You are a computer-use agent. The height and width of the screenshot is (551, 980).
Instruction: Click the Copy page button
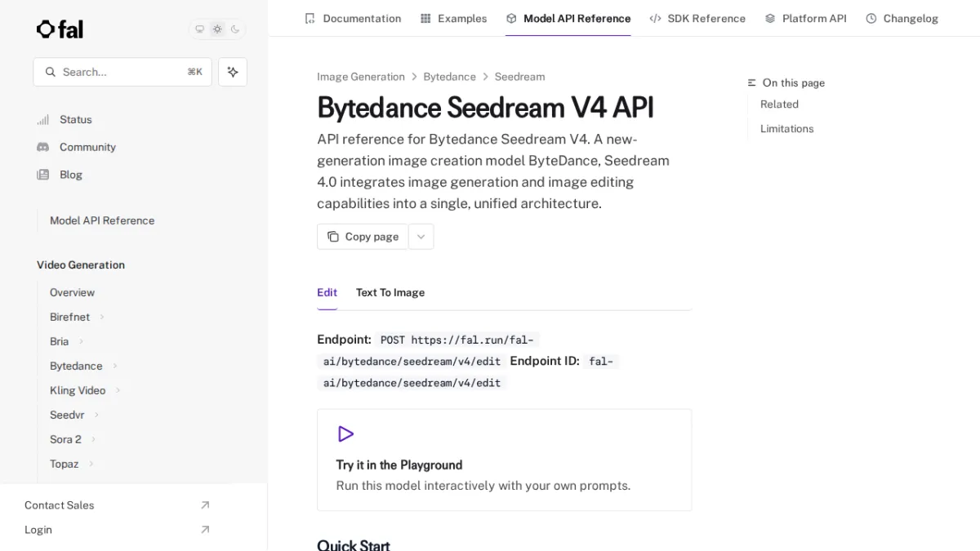tap(363, 237)
